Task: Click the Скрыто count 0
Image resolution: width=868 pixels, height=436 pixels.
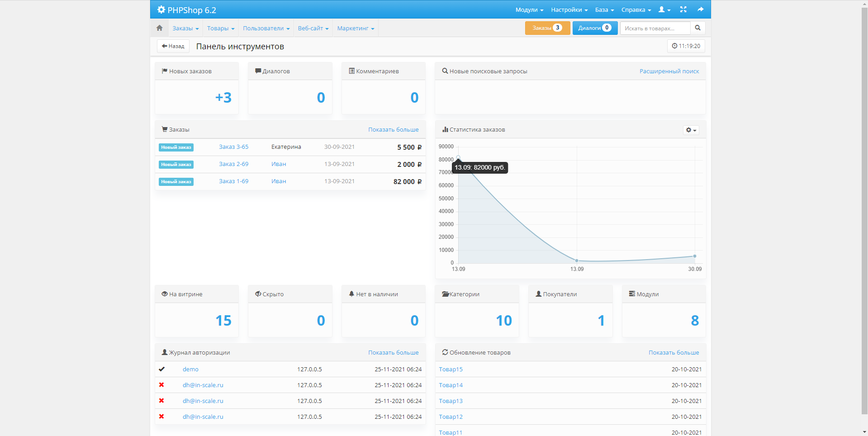Action: point(321,320)
